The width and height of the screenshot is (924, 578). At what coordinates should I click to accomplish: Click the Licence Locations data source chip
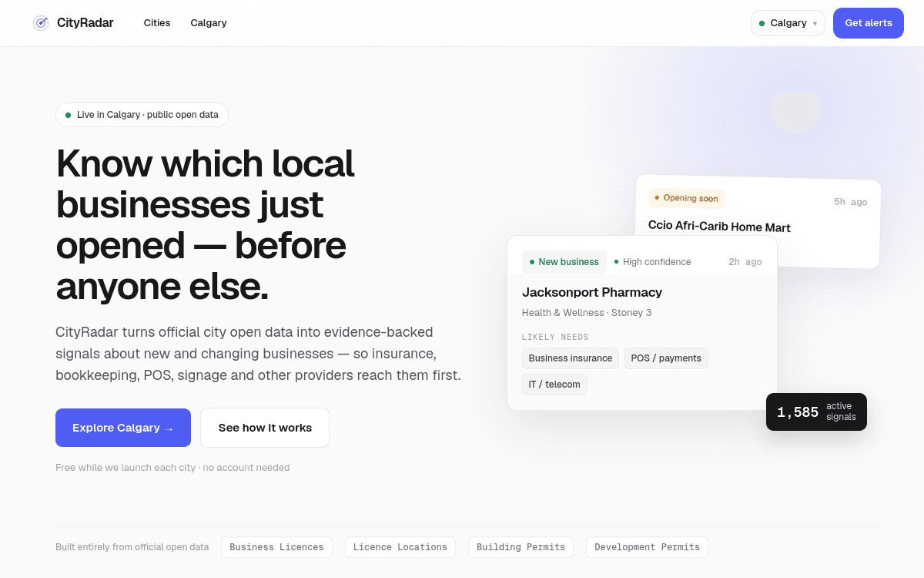pos(400,547)
